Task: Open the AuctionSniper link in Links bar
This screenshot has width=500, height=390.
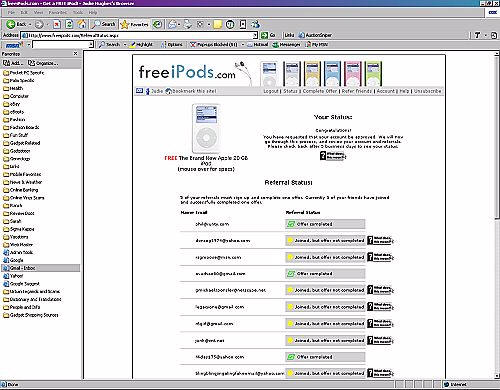Action: [315, 35]
